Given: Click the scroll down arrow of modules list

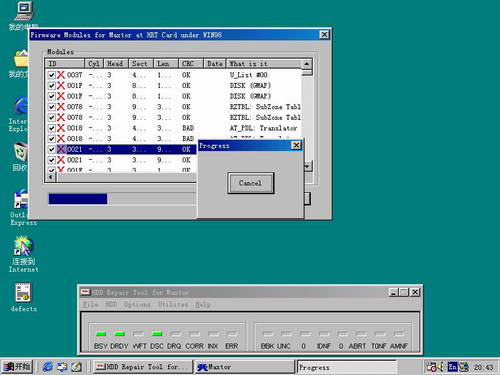Looking at the screenshot, I should pyautogui.click(x=308, y=166).
